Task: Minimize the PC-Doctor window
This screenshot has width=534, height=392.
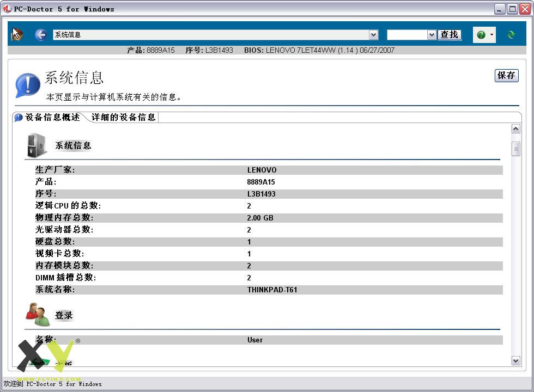Action: click(x=500, y=9)
